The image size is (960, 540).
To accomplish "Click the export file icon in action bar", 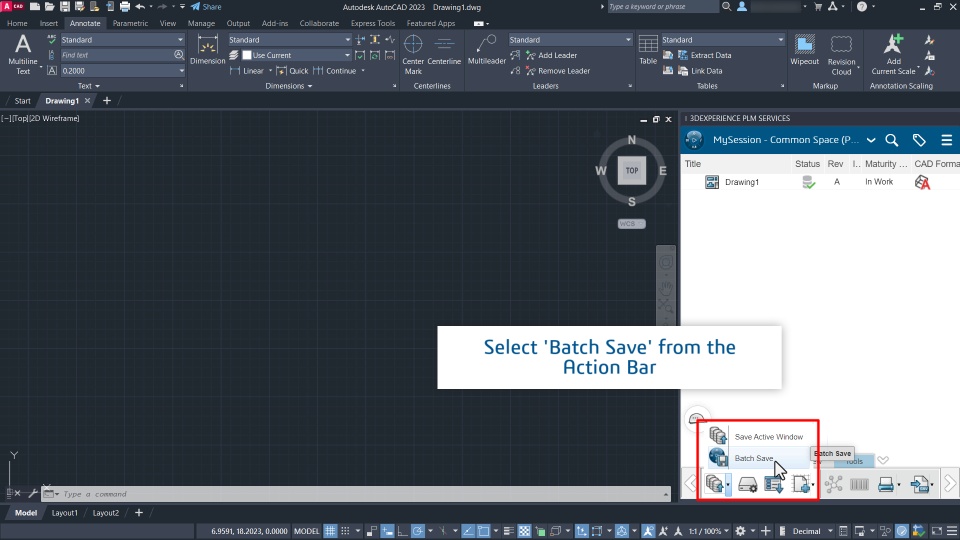I will [x=918, y=484].
